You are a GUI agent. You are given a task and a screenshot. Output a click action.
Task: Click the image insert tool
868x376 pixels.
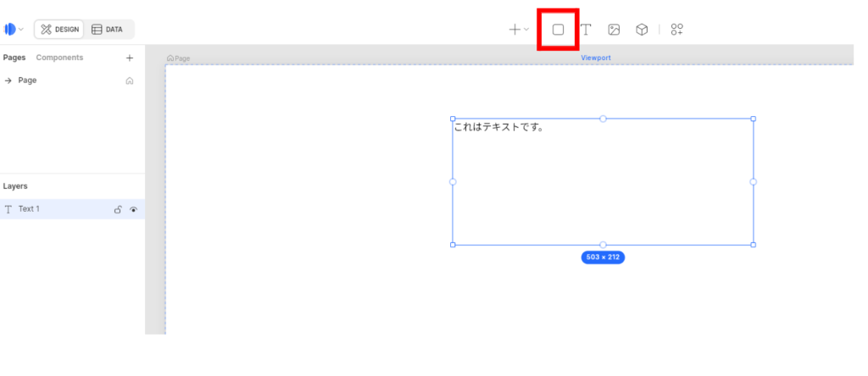pyautogui.click(x=614, y=30)
